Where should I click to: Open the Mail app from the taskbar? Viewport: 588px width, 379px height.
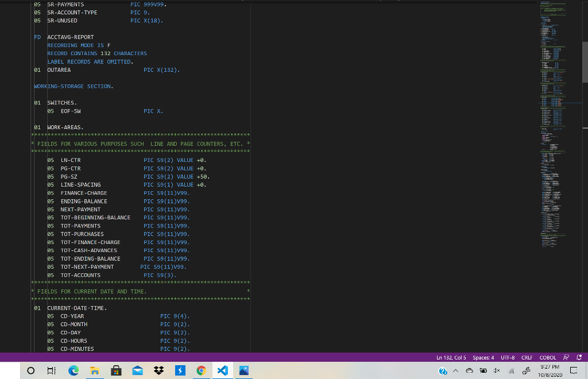(137, 370)
